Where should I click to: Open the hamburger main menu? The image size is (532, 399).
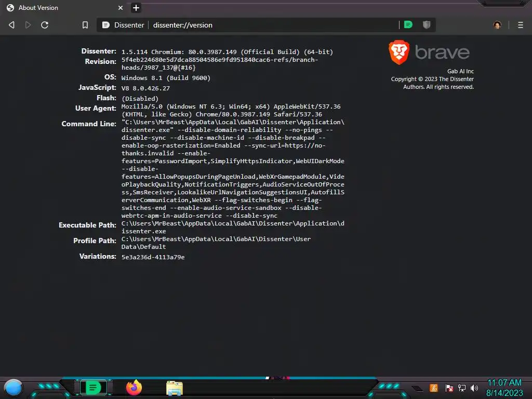pyautogui.click(x=521, y=25)
